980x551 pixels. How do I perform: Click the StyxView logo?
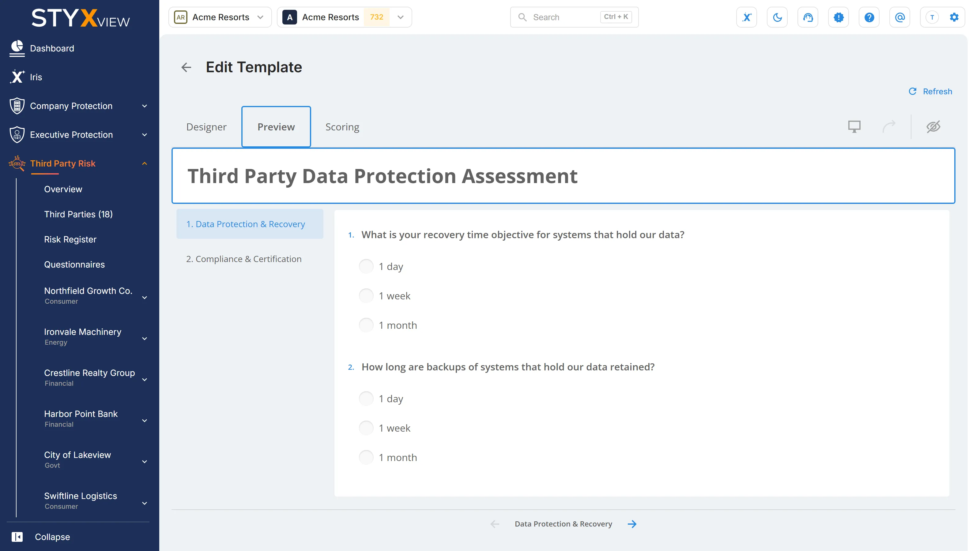pos(80,18)
